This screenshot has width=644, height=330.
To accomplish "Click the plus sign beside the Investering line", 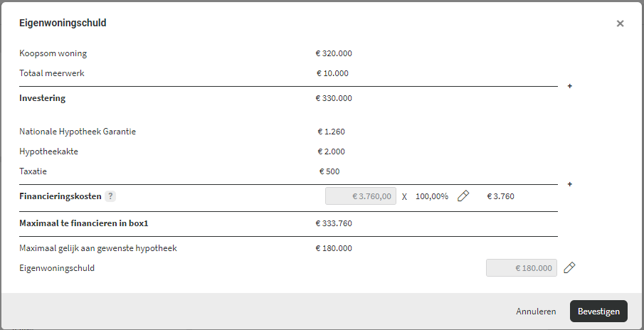I will click(x=569, y=86).
